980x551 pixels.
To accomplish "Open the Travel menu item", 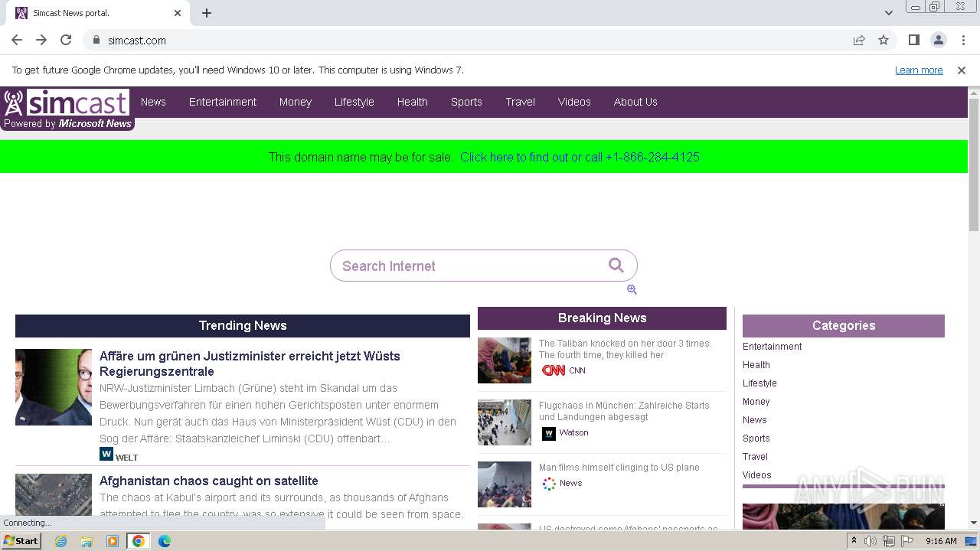I will [x=521, y=102].
